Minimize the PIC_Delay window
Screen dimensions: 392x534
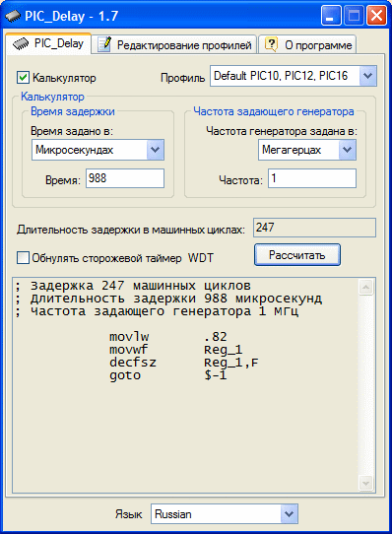pyautogui.click(x=331, y=16)
